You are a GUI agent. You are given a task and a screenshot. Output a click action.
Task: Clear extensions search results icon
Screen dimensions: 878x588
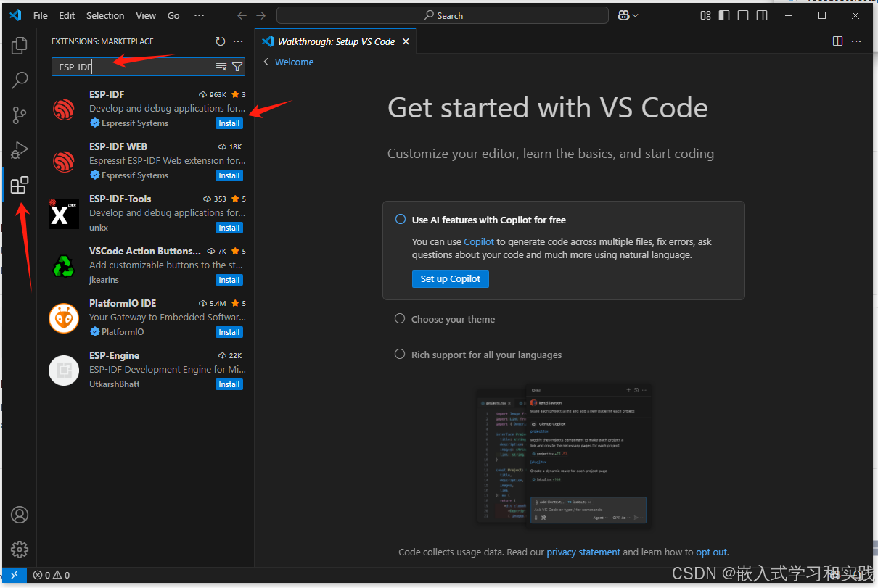click(x=221, y=67)
